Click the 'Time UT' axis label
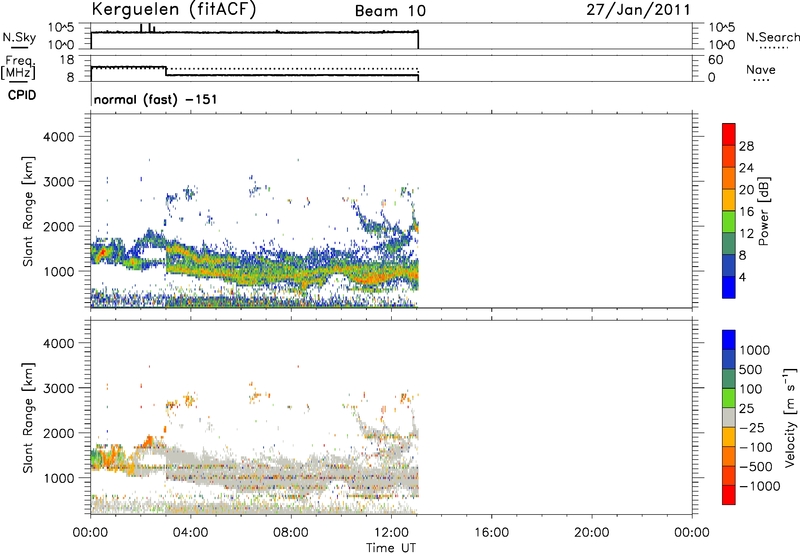800x554 pixels. tap(391, 548)
